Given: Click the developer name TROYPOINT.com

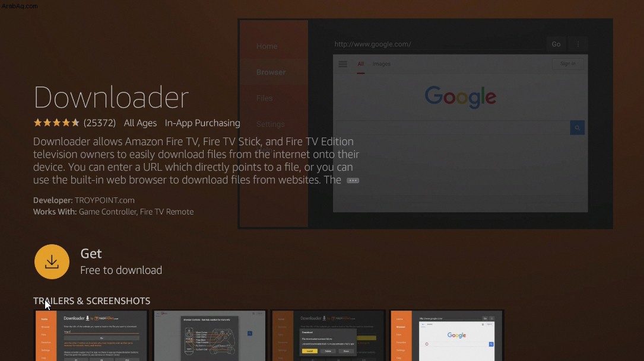Looking at the screenshot, I should click(x=104, y=200).
